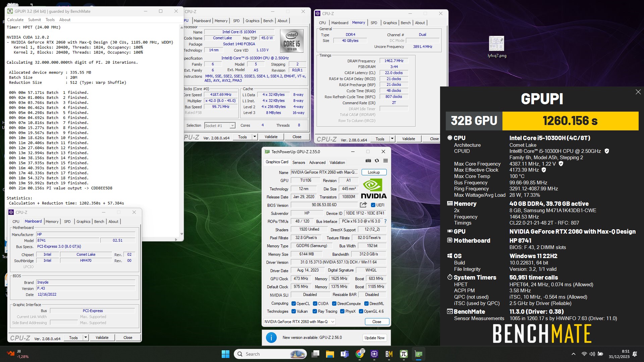The height and width of the screenshot is (362, 644).
Task: Toggle the PhysX checkbox
Action: pyautogui.click(x=342, y=311)
